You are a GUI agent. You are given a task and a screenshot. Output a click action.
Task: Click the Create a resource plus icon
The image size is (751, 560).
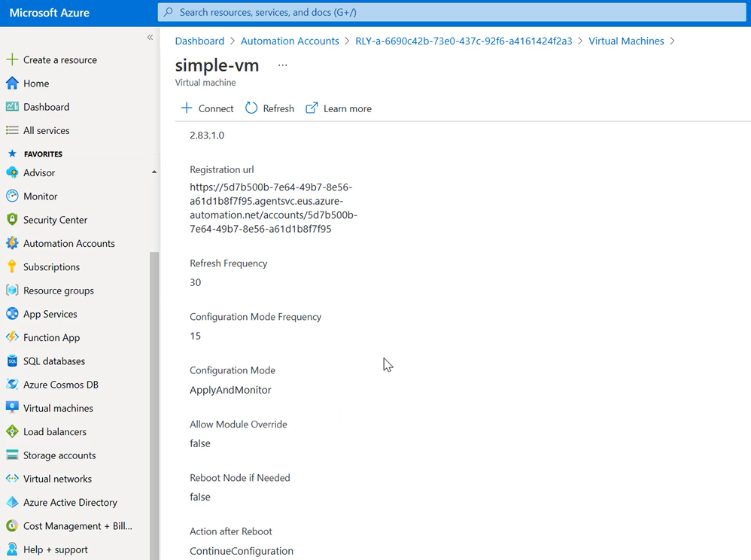pos(12,60)
